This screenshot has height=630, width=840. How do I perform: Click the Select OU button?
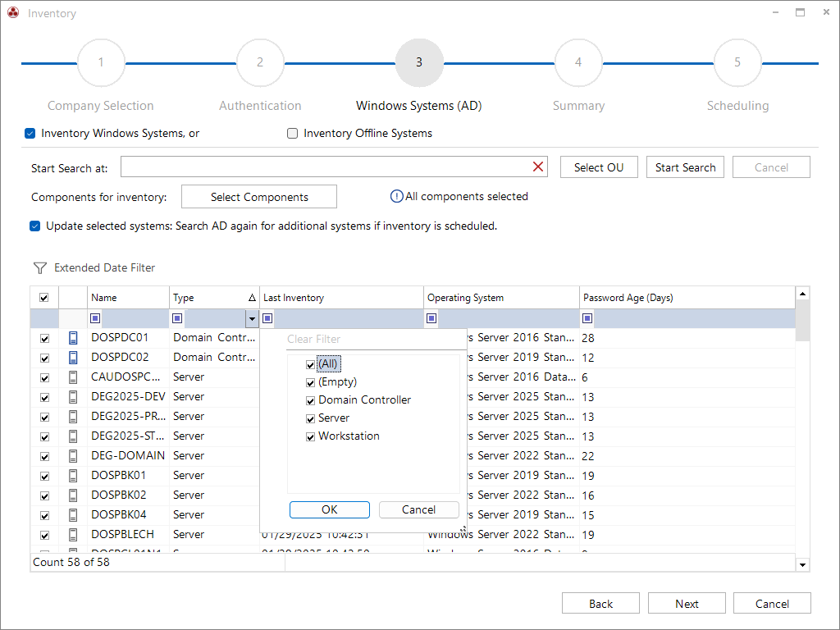point(599,167)
